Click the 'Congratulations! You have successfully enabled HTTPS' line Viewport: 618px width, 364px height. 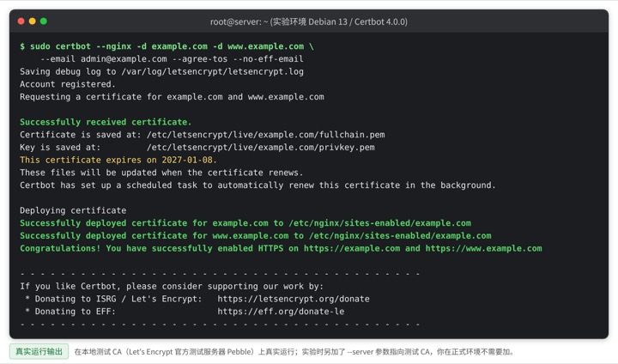pyautogui.click(x=281, y=248)
